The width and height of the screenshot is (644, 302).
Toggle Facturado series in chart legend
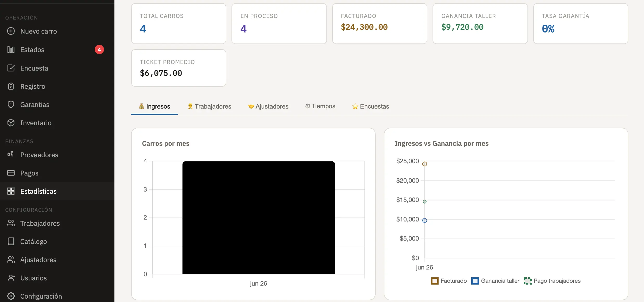coord(449,281)
